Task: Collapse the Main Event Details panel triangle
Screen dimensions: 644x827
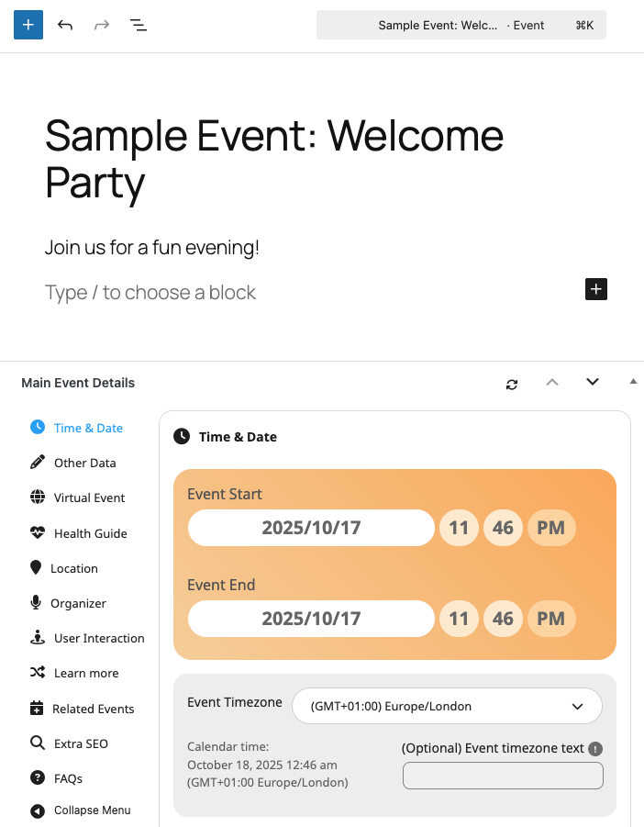Action: point(633,381)
